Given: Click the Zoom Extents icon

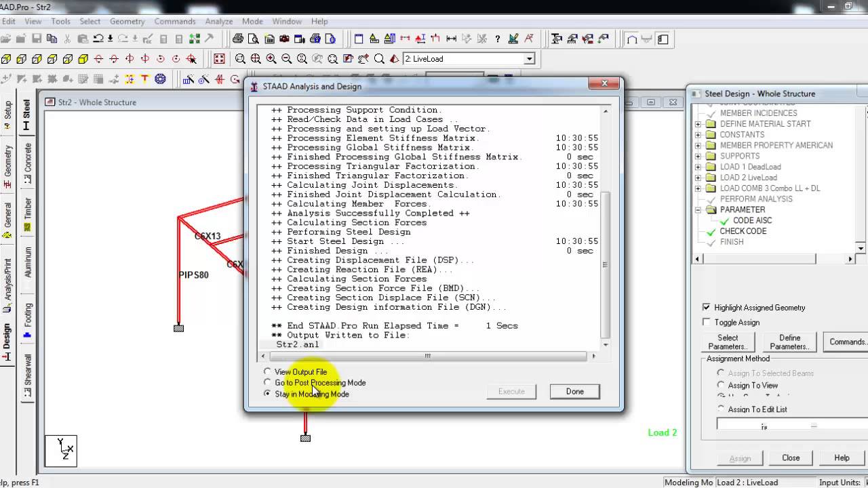Looking at the screenshot, I should point(333,59).
